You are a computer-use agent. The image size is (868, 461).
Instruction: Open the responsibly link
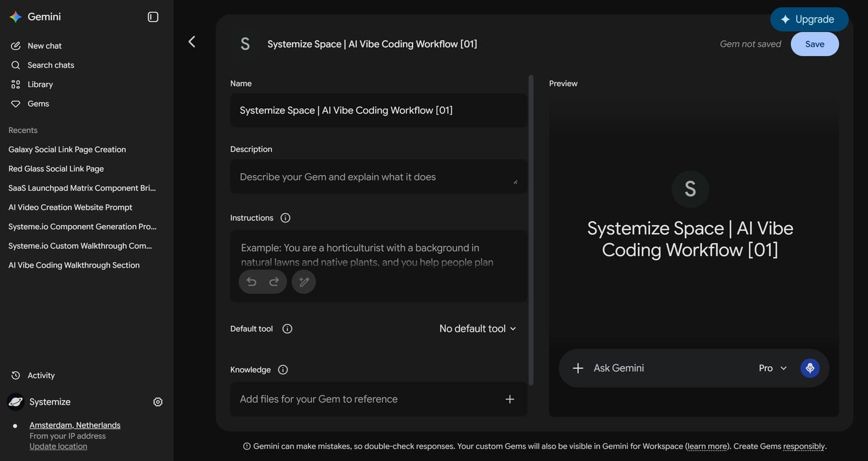tap(804, 447)
